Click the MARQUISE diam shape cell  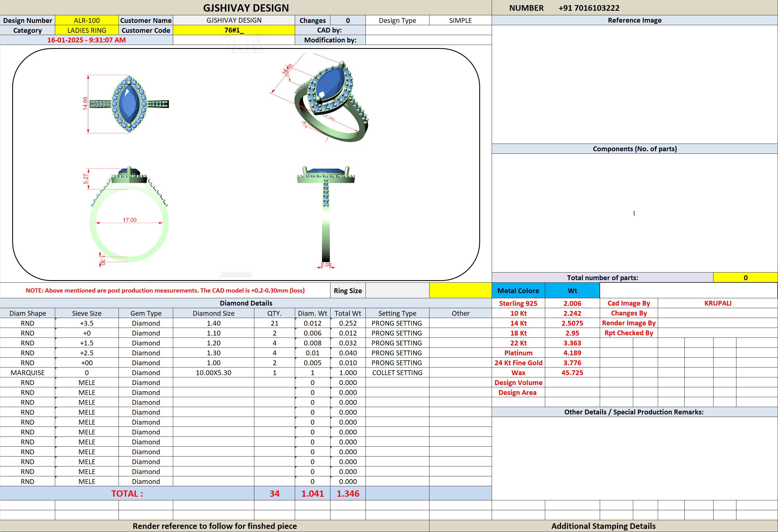click(x=27, y=373)
